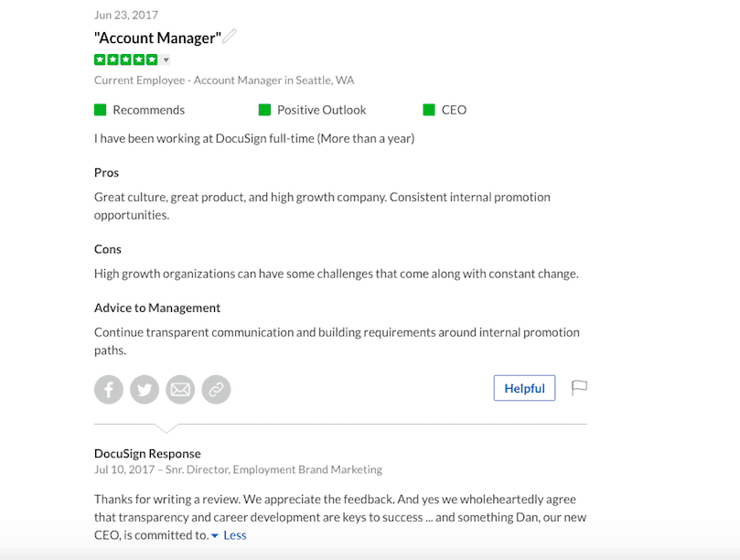Image resolution: width=740 pixels, height=560 pixels.
Task: Click the green Positive Outlook square
Action: (264, 110)
